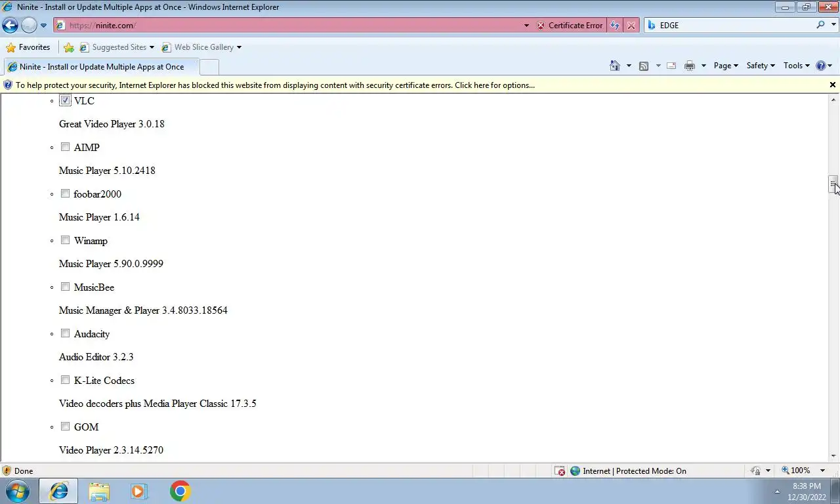Viewport: 840px width, 504px height.
Task: Go back with the Back arrow button
Action: point(10,26)
